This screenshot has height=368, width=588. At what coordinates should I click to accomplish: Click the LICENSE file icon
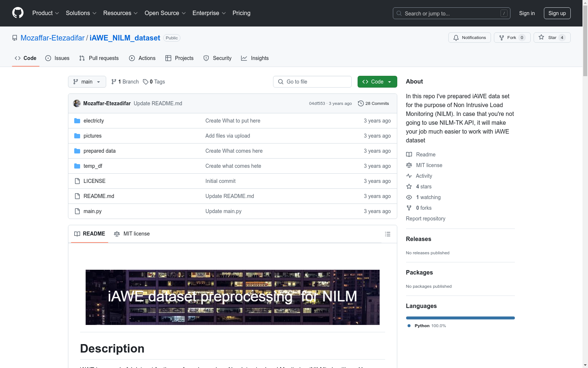[x=77, y=181]
